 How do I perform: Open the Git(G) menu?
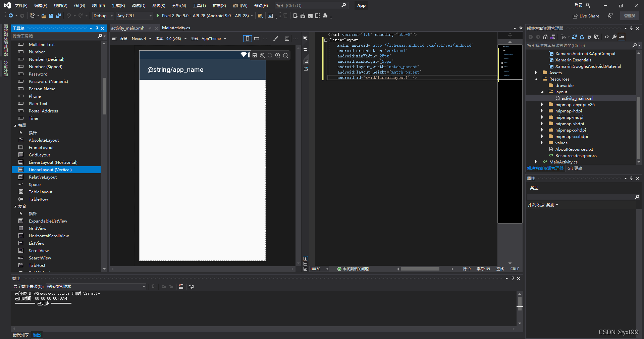tap(79, 6)
